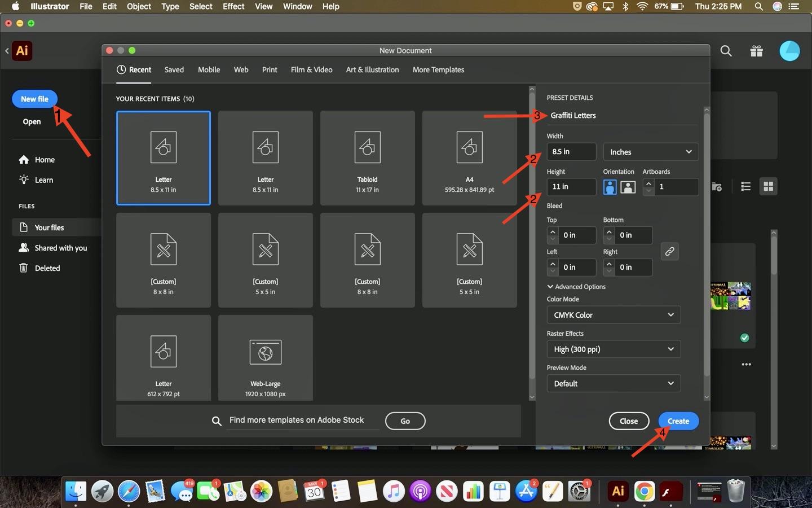Image resolution: width=812 pixels, height=508 pixels.
Task: Open the three-dots file options menu
Action: coord(747,364)
